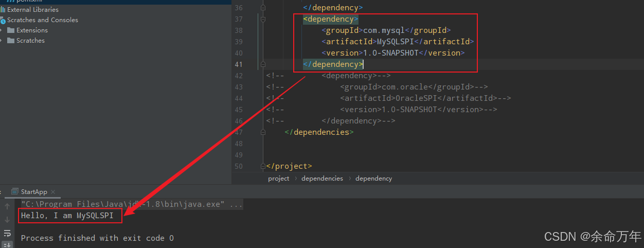
Task: Click the fold marker beside </dependencies> line 47
Action: tap(263, 132)
